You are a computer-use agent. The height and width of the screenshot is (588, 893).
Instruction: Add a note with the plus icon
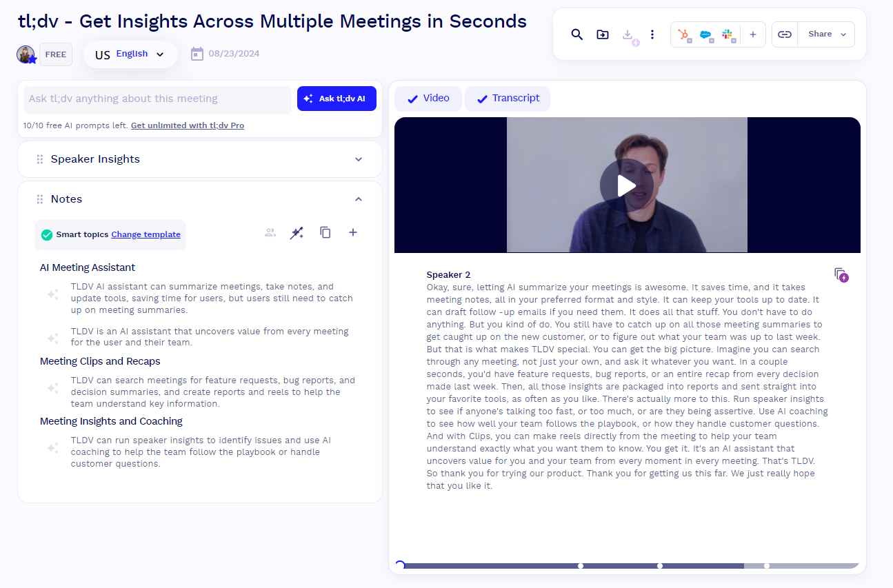[353, 233]
